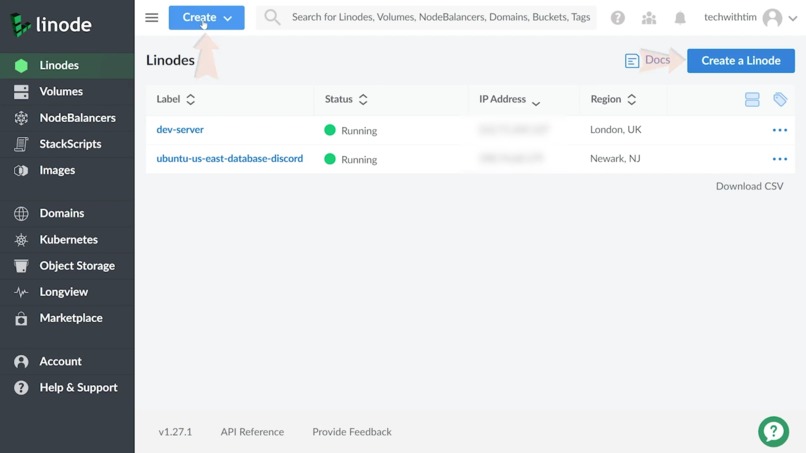Click Running status of ubuntu-us-east-database-discord
806x453 pixels.
click(x=351, y=159)
